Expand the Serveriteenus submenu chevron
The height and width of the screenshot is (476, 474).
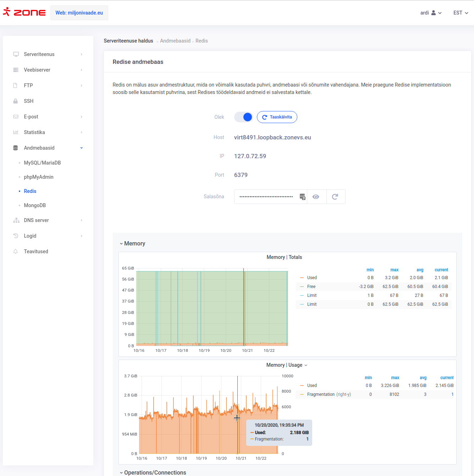[x=82, y=54]
